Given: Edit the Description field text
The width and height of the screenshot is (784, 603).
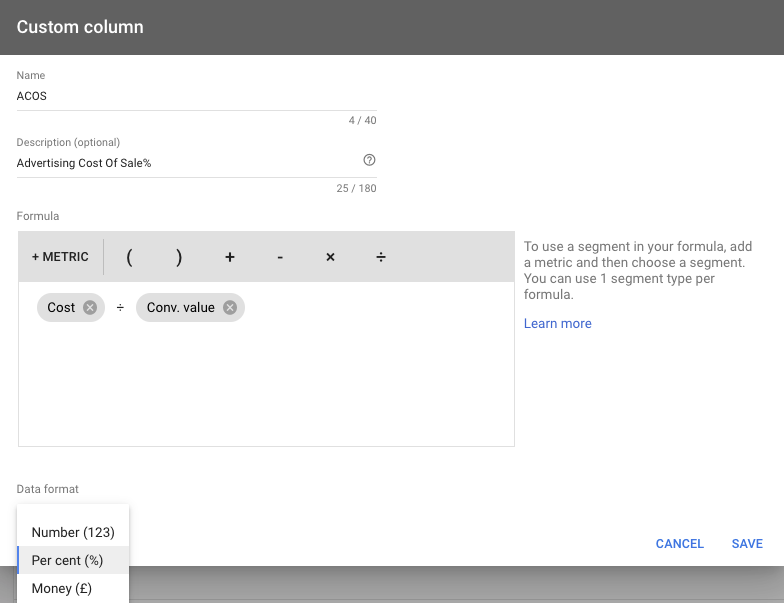Looking at the screenshot, I should (x=188, y=163).
